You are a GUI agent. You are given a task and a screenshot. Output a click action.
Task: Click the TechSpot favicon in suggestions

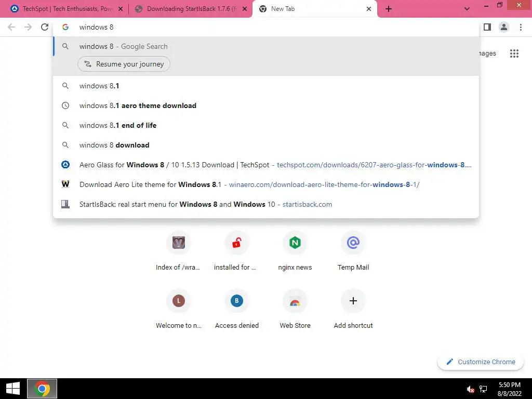tap(65, 165)
